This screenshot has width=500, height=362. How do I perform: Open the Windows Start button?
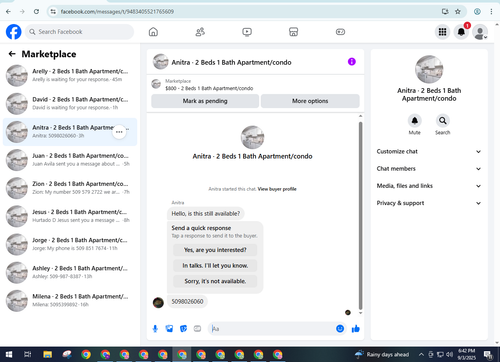click(9, 354)
